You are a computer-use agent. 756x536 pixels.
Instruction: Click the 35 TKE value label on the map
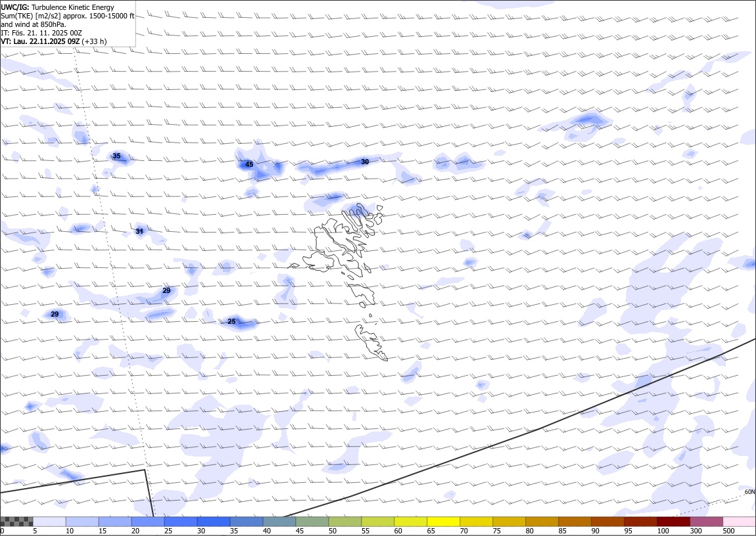tap(116, 156)
